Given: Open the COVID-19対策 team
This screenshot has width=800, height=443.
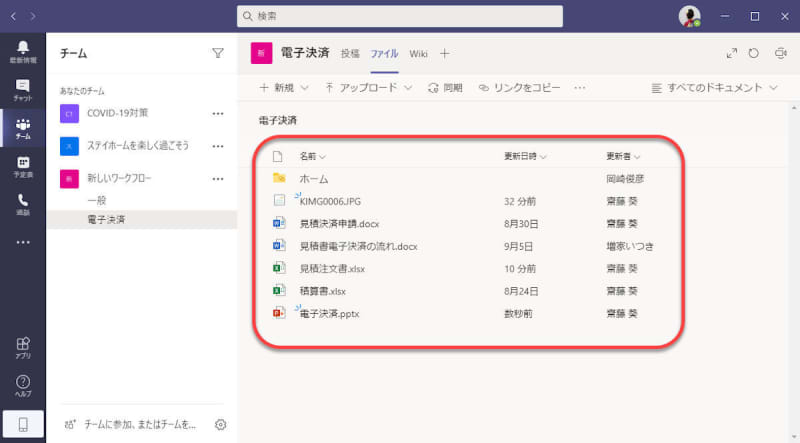Looking at the screenshot, I should click(x=117, y=113).
